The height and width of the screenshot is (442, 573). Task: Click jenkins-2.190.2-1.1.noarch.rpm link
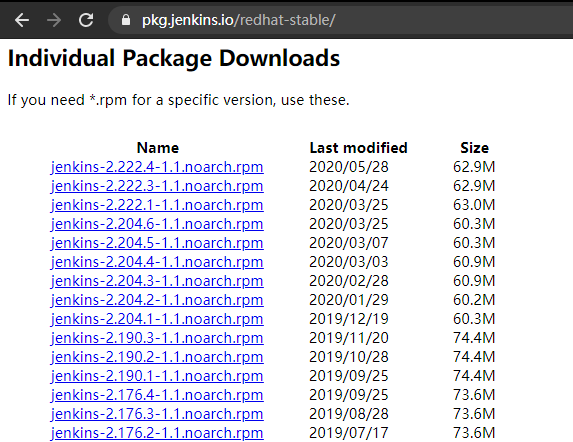point(157,357)
